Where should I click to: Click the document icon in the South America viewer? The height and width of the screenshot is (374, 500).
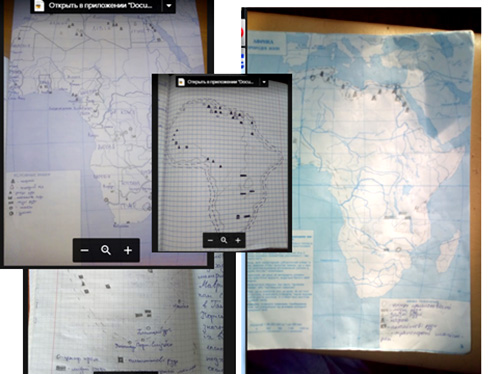[181, 82]
